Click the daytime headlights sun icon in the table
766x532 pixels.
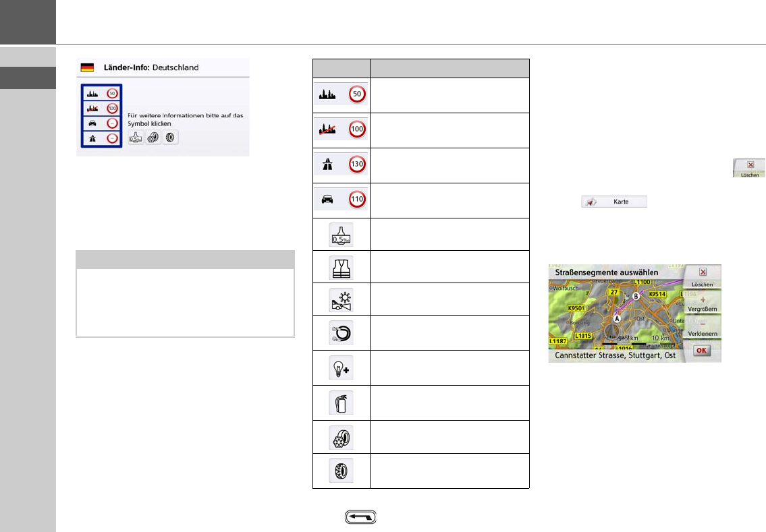(x=341, y=300)
